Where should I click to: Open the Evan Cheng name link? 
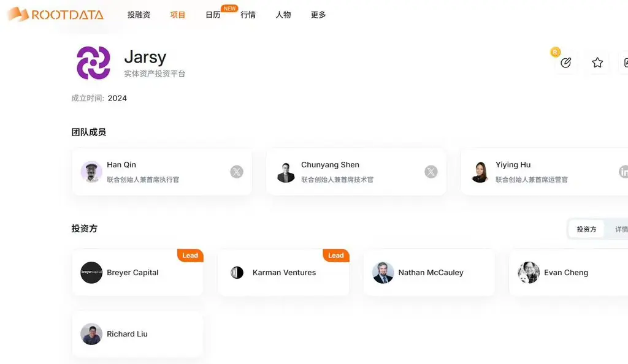pos(566,273)
